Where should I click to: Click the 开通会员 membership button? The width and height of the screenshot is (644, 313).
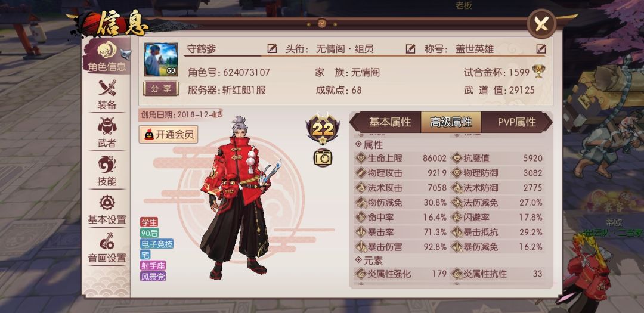click(168, 134)
